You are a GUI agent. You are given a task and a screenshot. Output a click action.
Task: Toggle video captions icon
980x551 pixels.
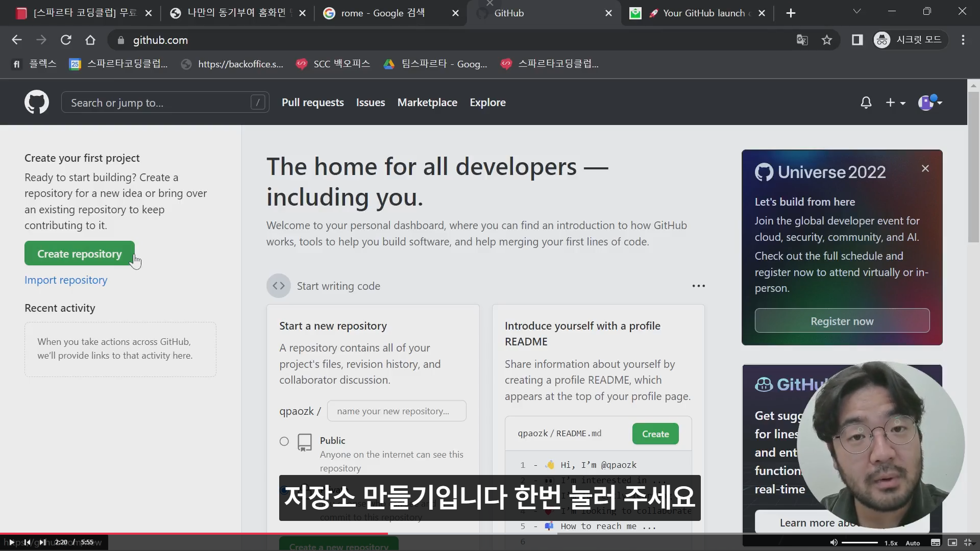[x=936, y=542]
